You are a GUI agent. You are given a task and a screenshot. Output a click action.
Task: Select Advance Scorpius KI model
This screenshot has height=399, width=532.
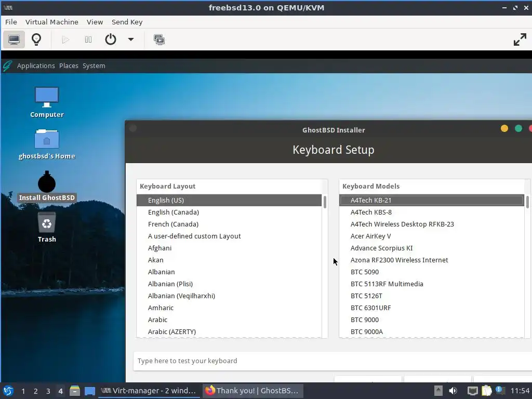432,248
